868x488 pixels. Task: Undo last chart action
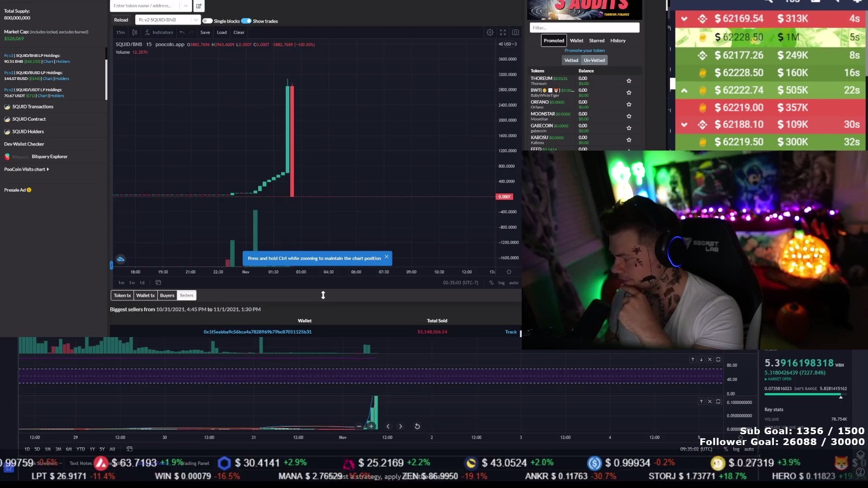tap(182, 33)
